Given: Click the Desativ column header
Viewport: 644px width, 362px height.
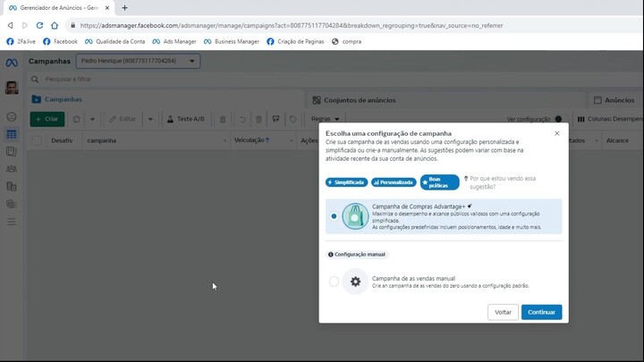Looking at the screenshot, I should [62, 140].
